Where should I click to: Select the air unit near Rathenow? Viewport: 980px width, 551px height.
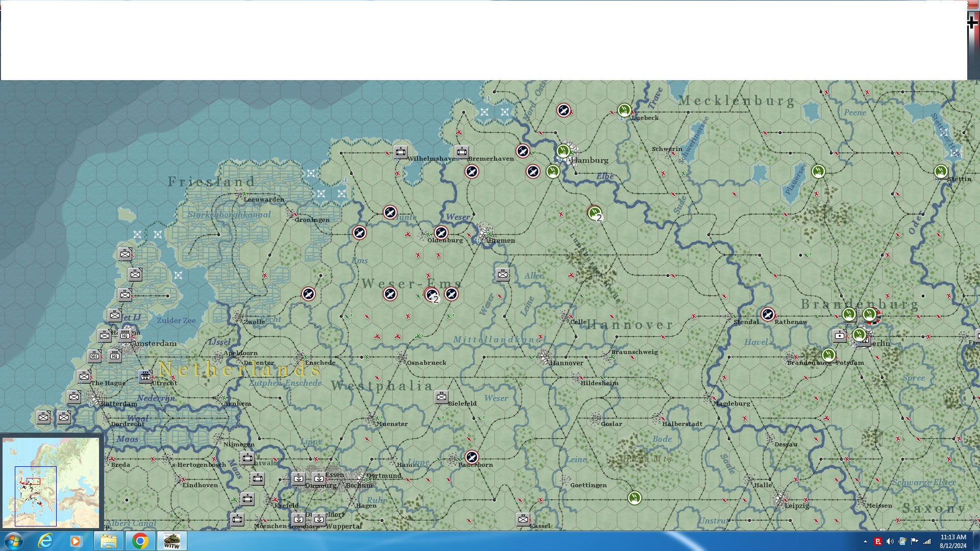[x=768, y=314]
